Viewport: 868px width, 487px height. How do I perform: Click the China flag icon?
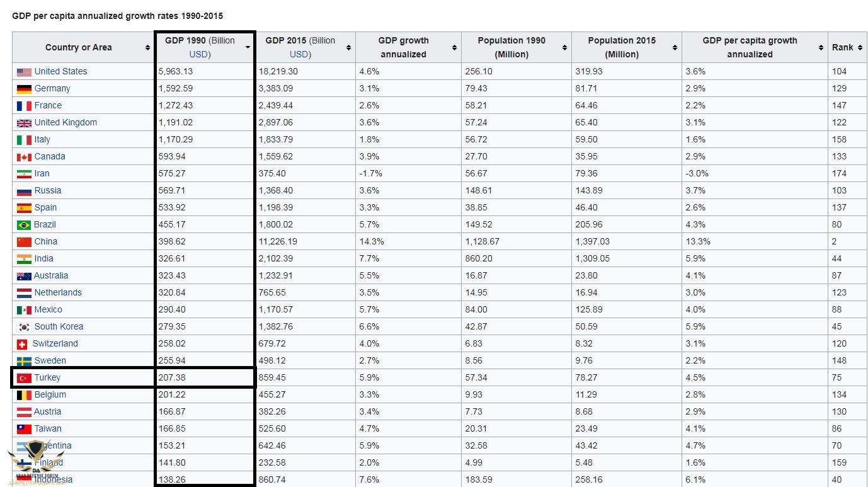24,242
